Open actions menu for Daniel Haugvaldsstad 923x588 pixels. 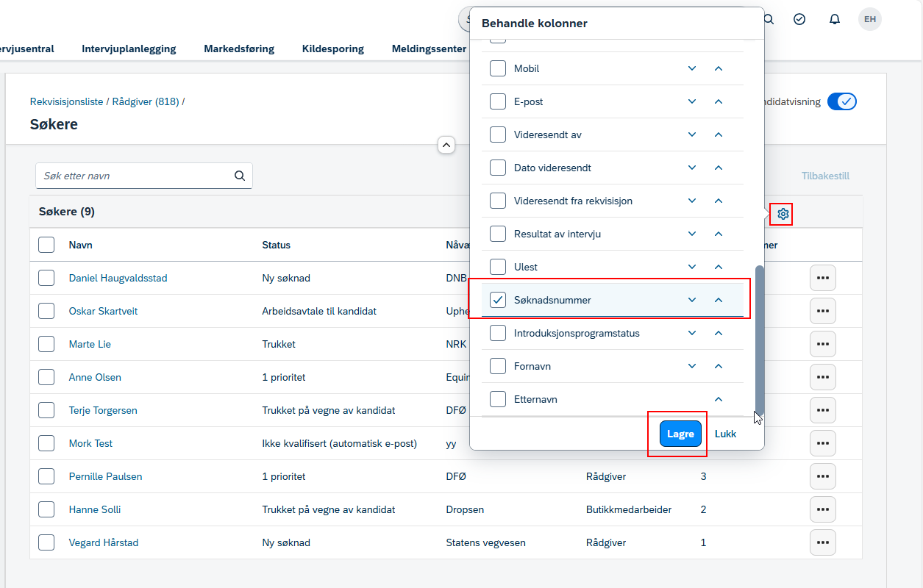pos(823,278)
